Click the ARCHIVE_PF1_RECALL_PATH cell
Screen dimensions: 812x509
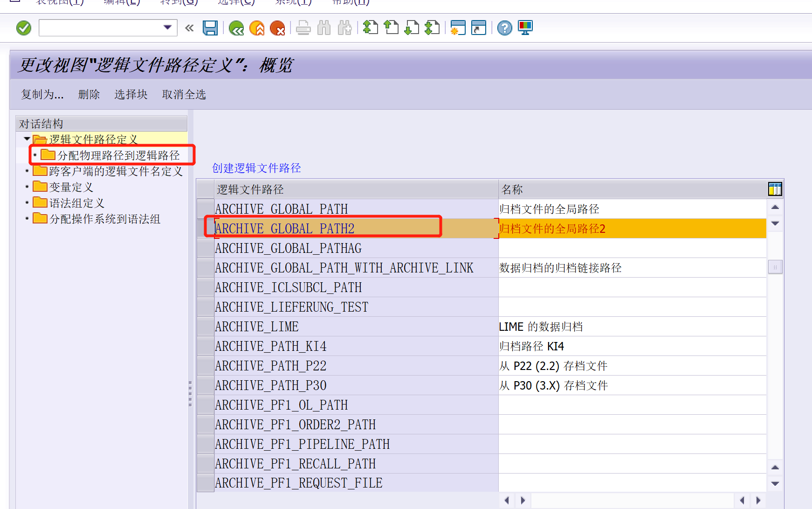click(356, 464)
